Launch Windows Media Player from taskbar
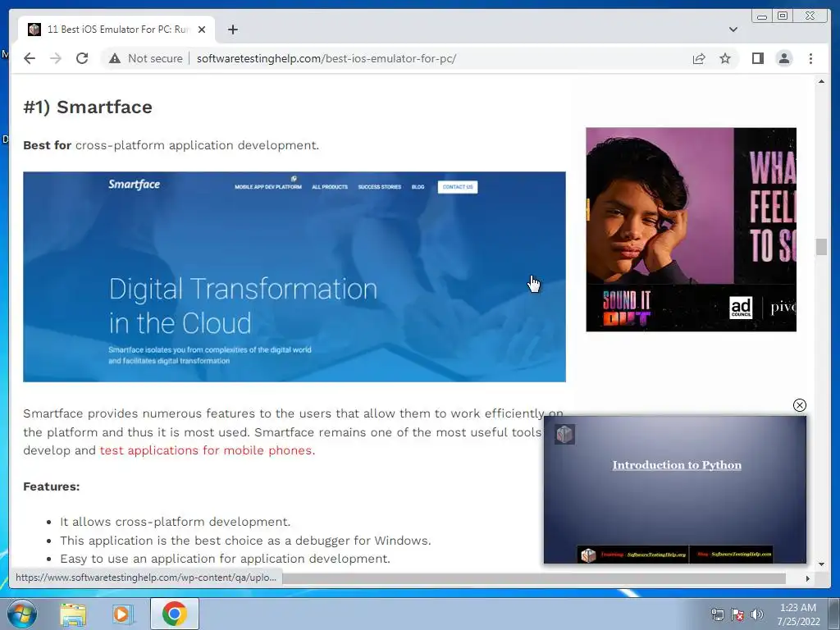Screen dimensions: 840x630 123,614
